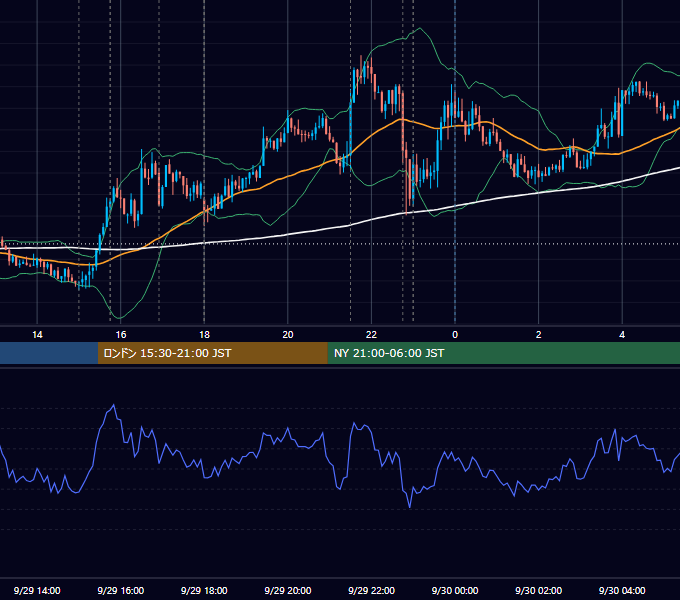Click the NY 21:00-06:00 JST session band

[x=503, y=353]
